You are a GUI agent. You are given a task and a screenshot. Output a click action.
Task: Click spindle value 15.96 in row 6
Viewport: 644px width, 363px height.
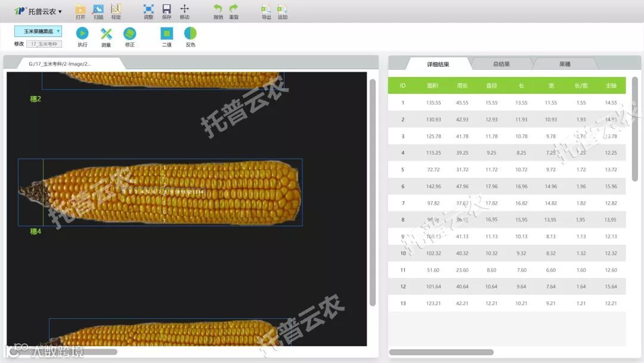click(x=611, y=186)
